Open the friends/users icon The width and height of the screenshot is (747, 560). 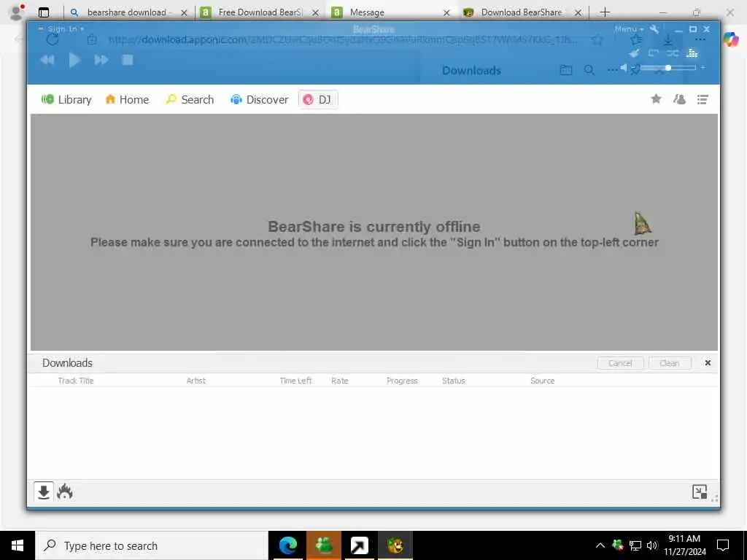tap(679, 98)
